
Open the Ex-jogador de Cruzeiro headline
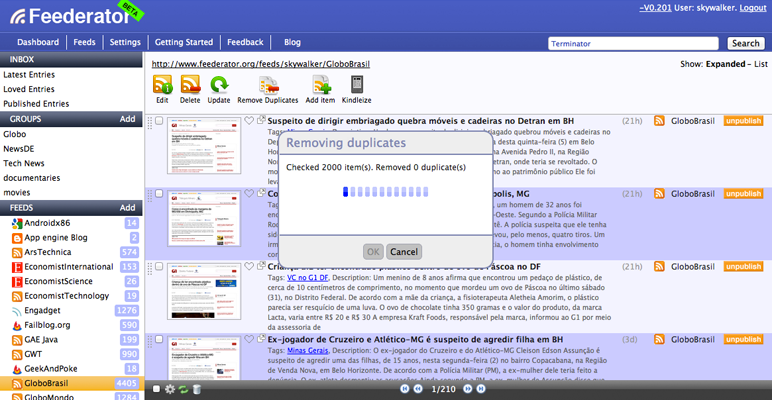(416, 339)
